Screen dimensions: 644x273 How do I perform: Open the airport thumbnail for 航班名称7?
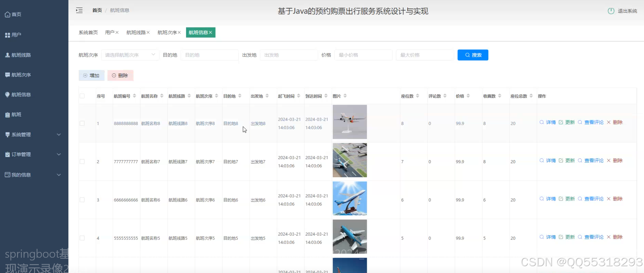tap(350, 160)
